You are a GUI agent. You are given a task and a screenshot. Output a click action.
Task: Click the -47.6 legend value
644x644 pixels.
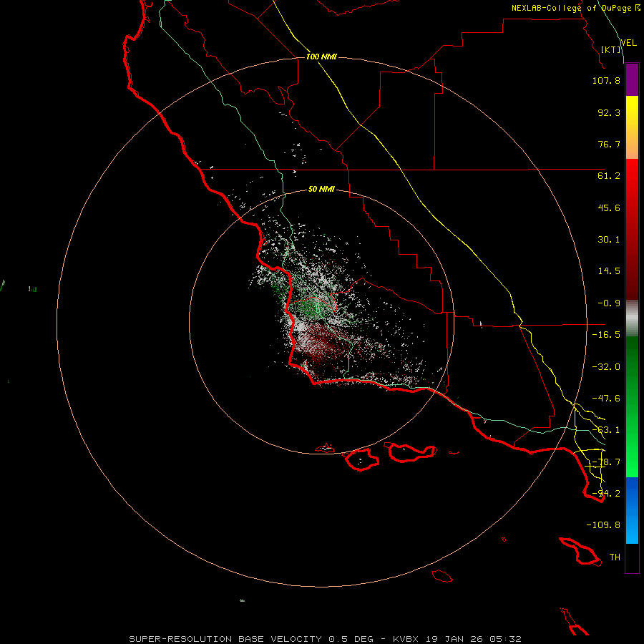point(606,399)
